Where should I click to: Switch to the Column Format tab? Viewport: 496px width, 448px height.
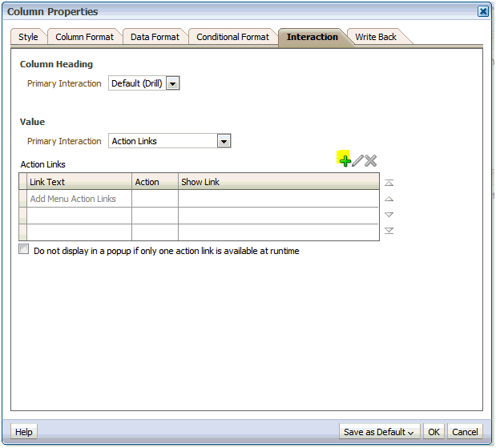(84, 37)
